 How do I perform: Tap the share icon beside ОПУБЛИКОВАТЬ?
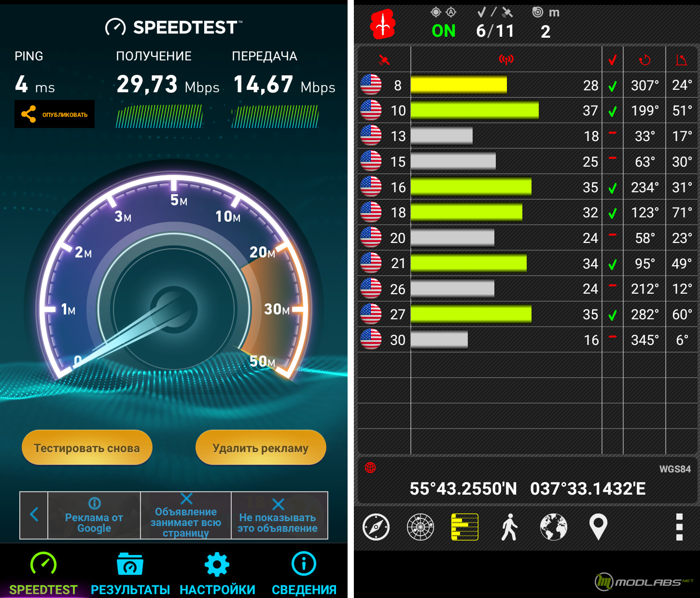[28, 114]
